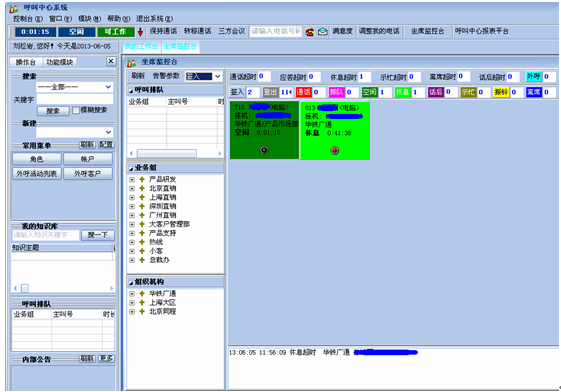Click the red down-arrow status icon
The image size is (561, 392).
(140, 32)
